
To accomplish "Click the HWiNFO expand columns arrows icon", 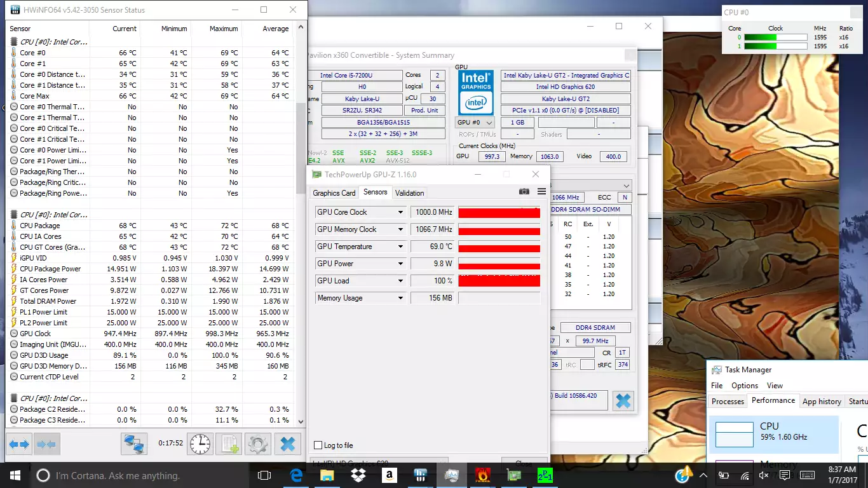I will [18, 444].
